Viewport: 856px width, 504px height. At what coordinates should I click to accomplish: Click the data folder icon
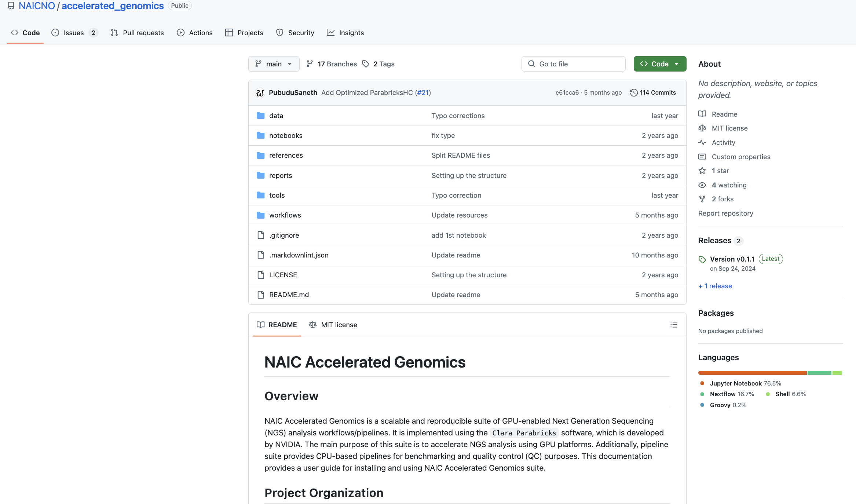(261, 116)
